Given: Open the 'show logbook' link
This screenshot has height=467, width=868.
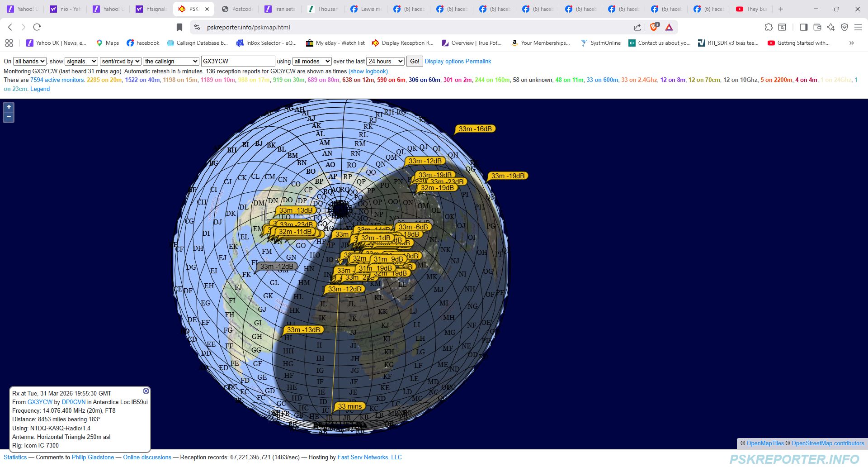Looking at the screenshot, I should (x=368, y=71).
